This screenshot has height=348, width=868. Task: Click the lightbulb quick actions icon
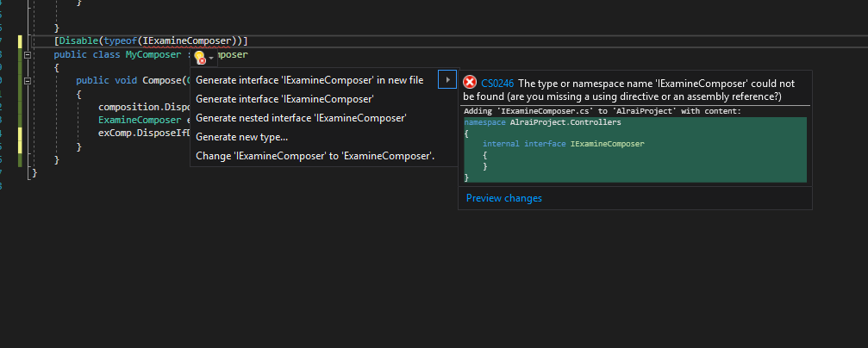pos(200,57)
